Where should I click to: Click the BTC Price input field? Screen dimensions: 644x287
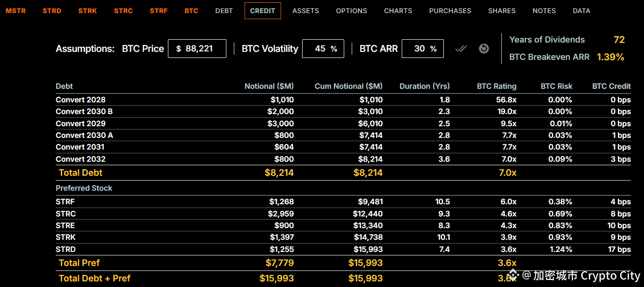[197, 49]
